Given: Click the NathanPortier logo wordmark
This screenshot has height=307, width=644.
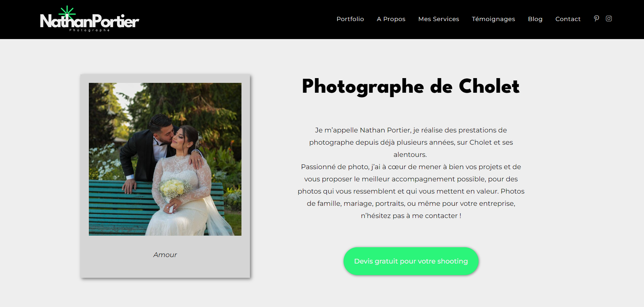Looking at the screenshot, I should point(90,21).
